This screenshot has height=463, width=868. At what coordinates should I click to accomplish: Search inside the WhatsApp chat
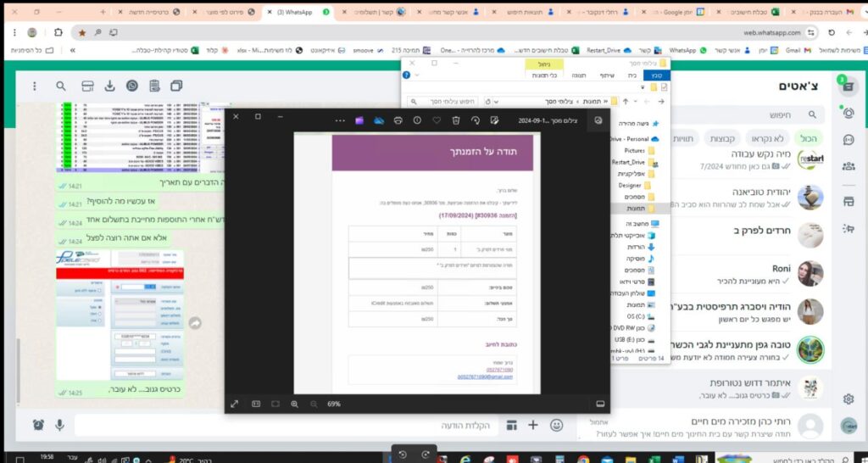[x=61, y=86]
